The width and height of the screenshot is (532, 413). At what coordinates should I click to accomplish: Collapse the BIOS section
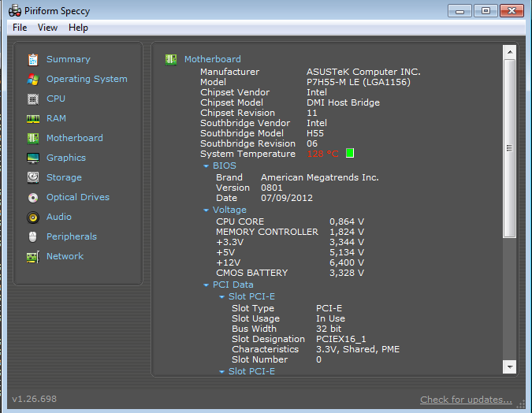[x=206, y=166]
